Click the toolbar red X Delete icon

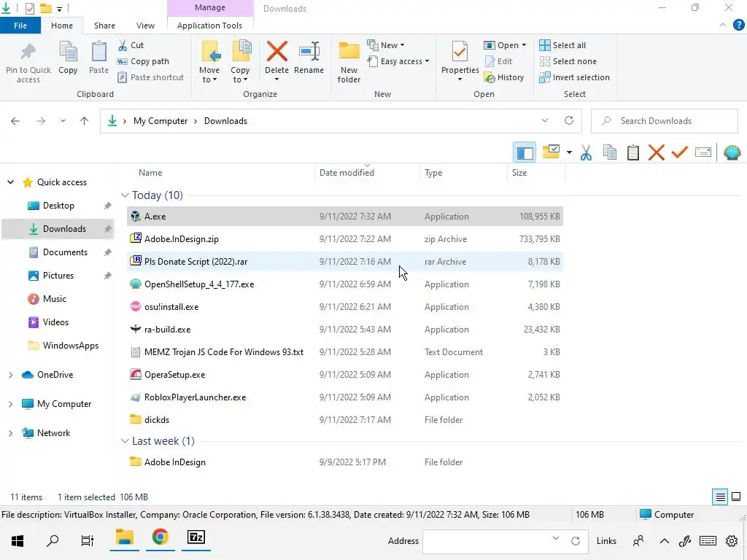657,153
